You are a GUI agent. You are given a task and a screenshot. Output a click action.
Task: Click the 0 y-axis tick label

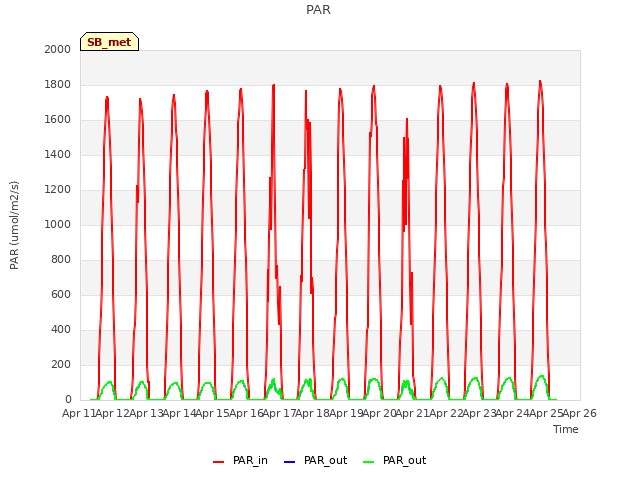(x=68, y=399)
